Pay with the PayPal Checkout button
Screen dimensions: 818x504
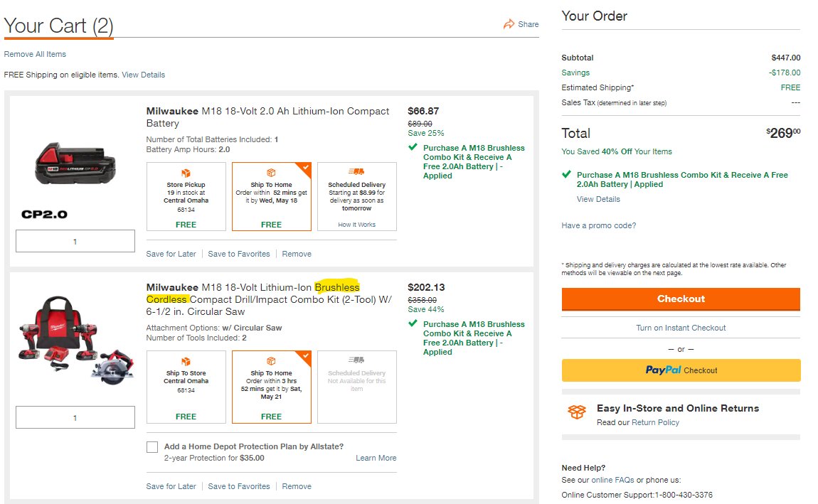tap(681, 370)
